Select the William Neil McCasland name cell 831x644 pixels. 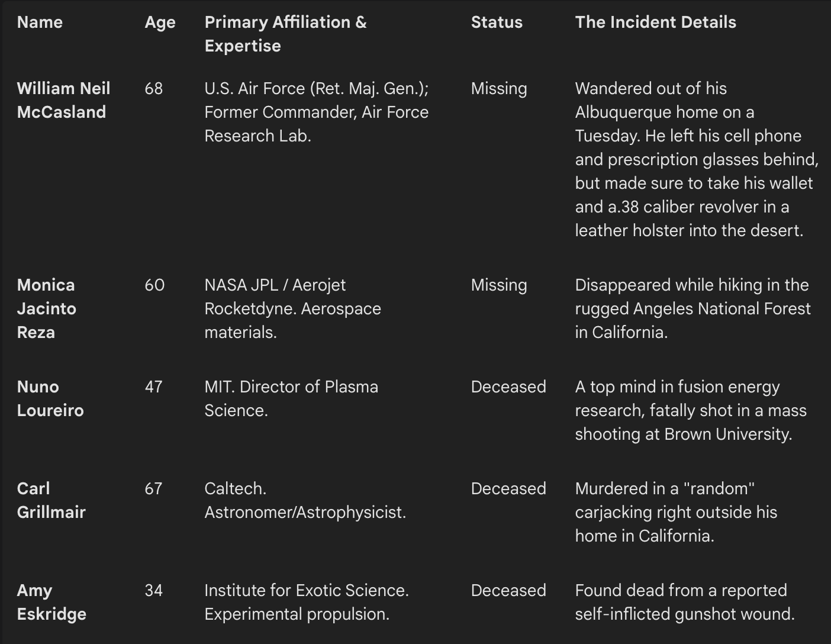[63, 100]
